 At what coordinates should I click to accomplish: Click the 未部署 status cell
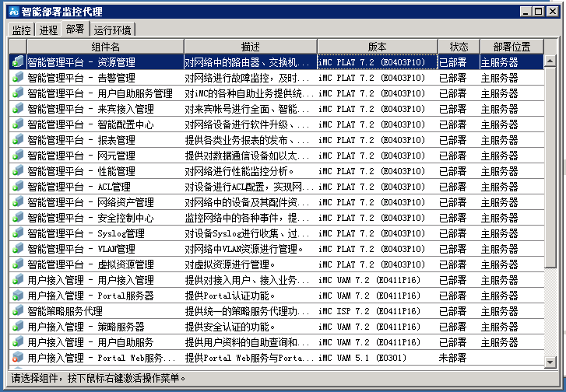click(x=452, y=358)
